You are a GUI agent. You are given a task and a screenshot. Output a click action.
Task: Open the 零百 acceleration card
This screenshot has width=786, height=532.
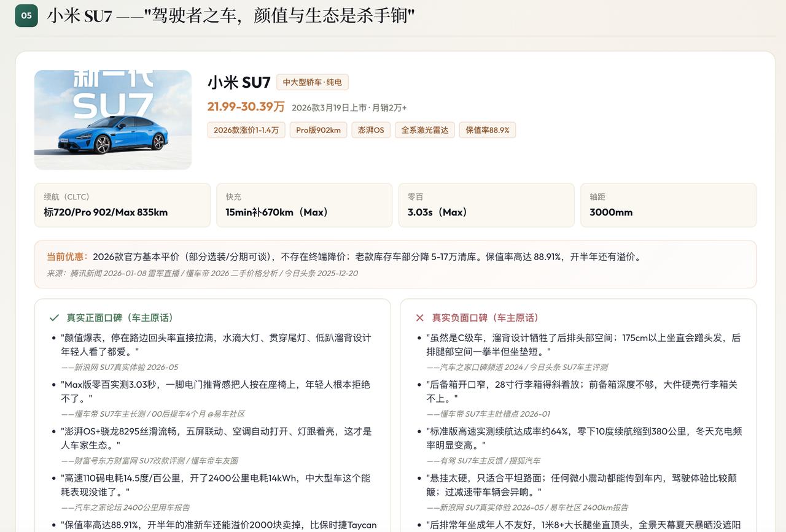point(486,205)
